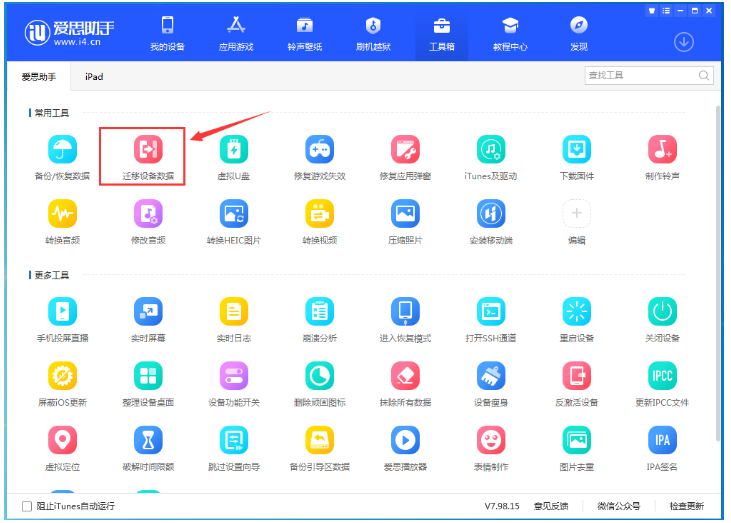Open the 意见反馈 feedback link
This screenshot has height=523, width=731.
coord(551,506)
